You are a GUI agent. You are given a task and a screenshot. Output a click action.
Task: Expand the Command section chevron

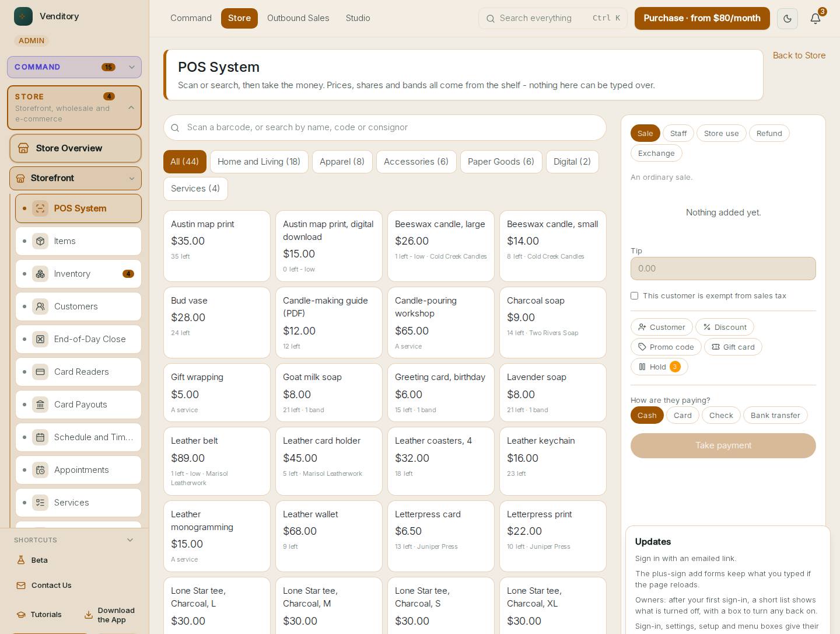click(132, 67)
